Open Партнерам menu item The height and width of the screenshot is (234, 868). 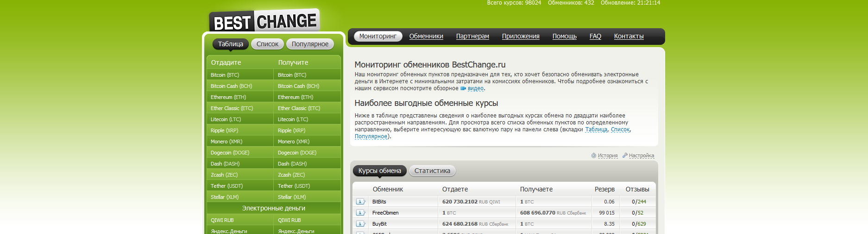(472, 36)
